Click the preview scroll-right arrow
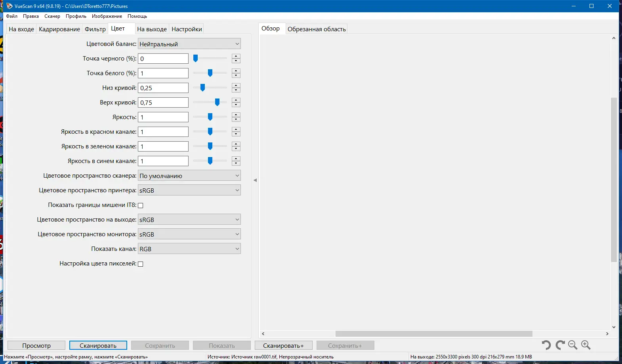The width and height of the screenshot is (622, 364). (x=607, y=334)
